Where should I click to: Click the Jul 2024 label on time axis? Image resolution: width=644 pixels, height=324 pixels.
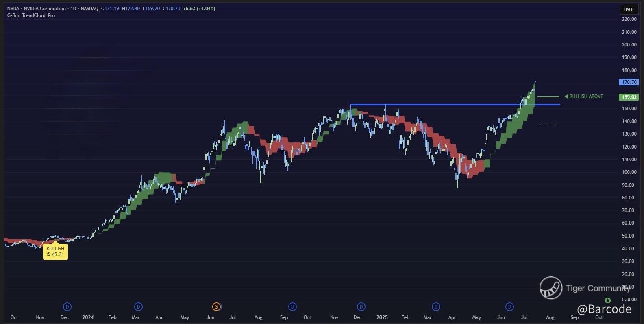233,317
